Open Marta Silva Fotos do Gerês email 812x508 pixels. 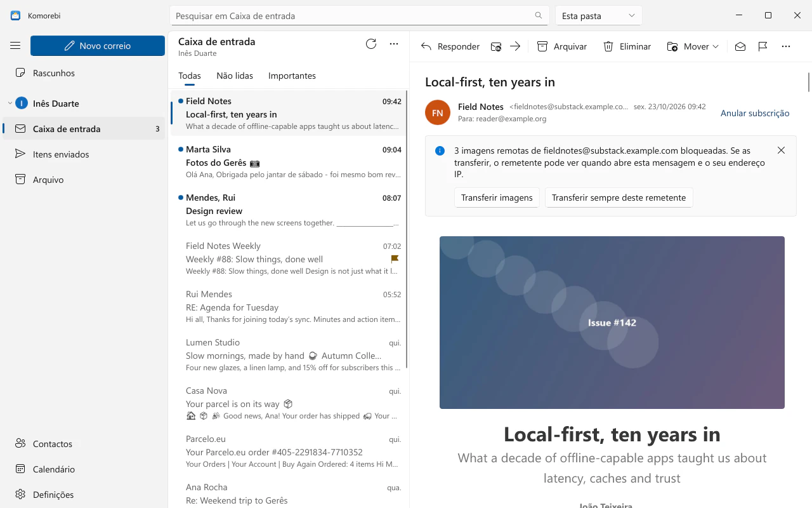289,163
